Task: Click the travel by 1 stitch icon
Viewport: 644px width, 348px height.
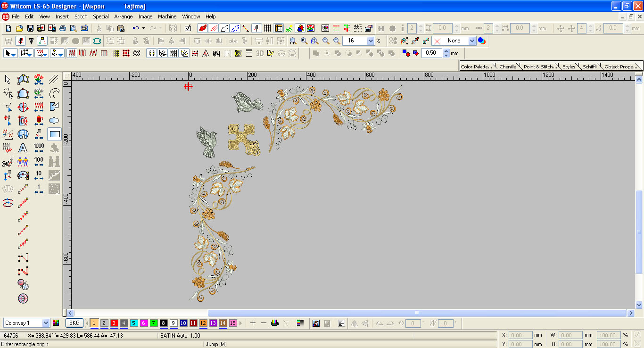Action: coord(39,189)
